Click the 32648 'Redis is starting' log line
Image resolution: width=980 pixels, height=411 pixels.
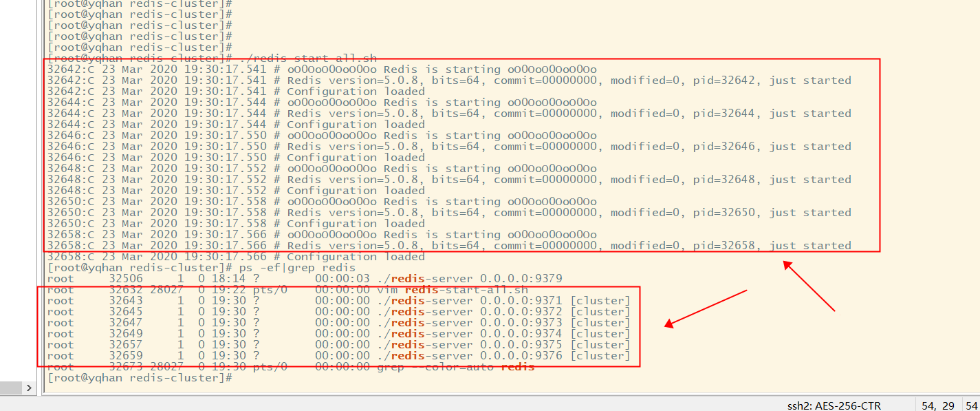(x=322, y=169)
